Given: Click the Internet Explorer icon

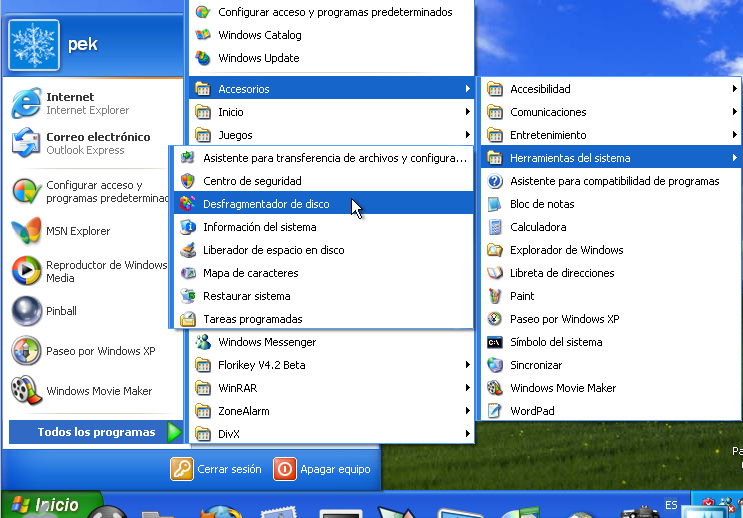Looking at the screenshot, I should pos(26,103).
